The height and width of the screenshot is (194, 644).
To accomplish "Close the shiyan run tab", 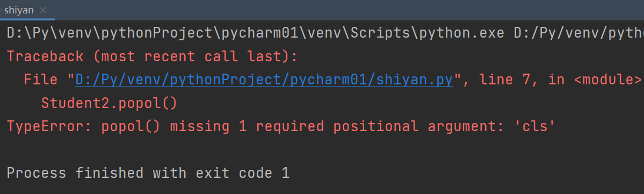I will [x=43, y=10].
